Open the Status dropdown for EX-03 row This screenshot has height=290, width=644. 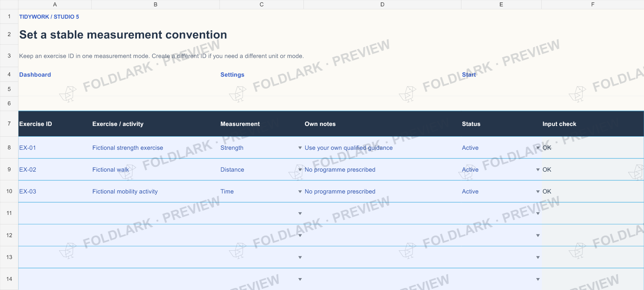click(538, 191)
